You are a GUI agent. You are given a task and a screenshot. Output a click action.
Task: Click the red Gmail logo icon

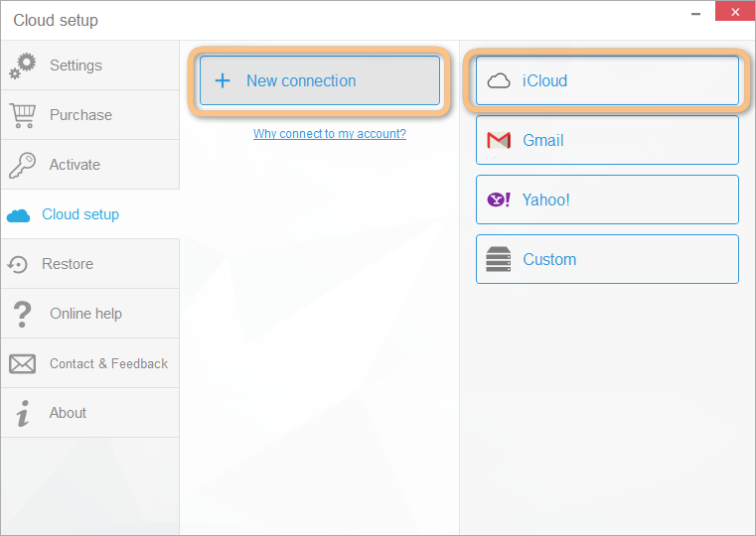pos(499,141)
